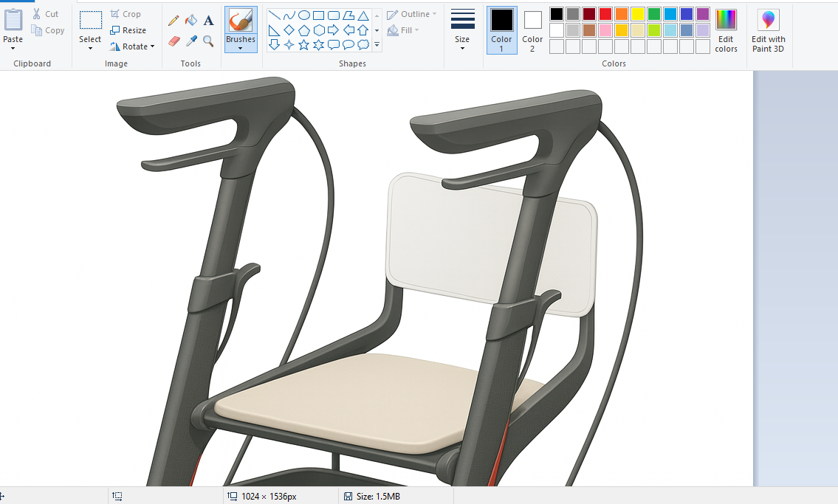
Task: Click the Magnifier tool
Action: pos(209,41)
